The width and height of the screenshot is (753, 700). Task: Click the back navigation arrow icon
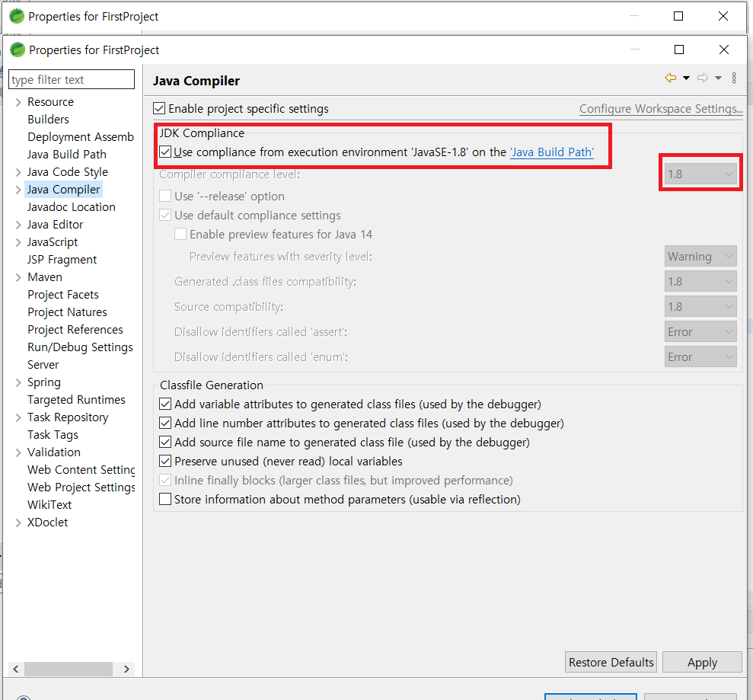[671, 78]
